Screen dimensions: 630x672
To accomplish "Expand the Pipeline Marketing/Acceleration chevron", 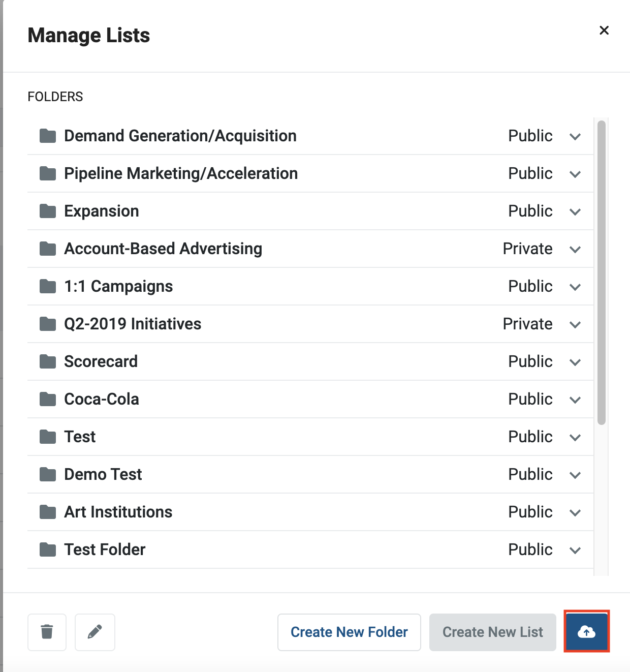I will pyautogui.click(x=575, y=174).
